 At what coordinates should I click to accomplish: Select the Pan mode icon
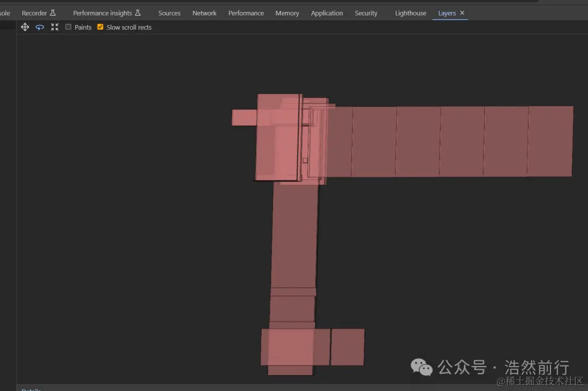pyautogui.click(x=24, y=27)
